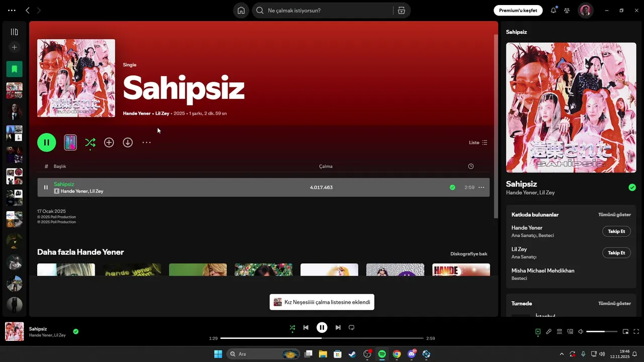Click Tümünü göster in Katkıda bulunanlar
This screenshot has width=644, height=362.
click(x=614, y=215)
